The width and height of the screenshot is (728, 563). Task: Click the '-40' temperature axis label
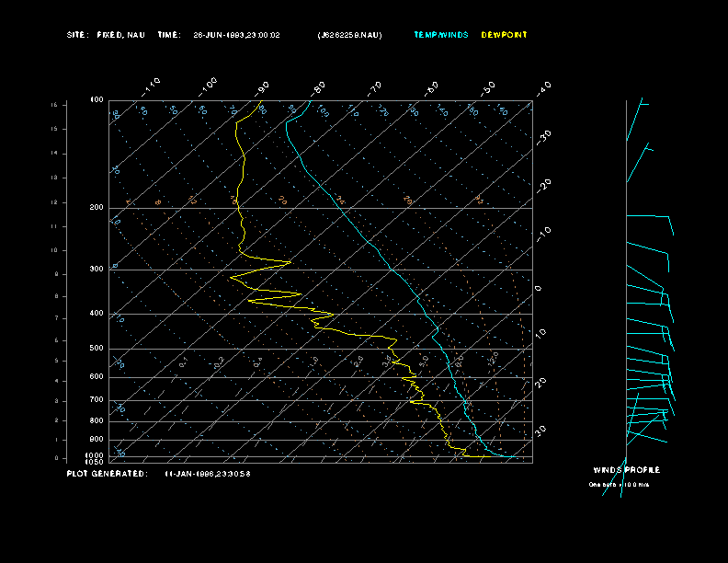(543, 88)
